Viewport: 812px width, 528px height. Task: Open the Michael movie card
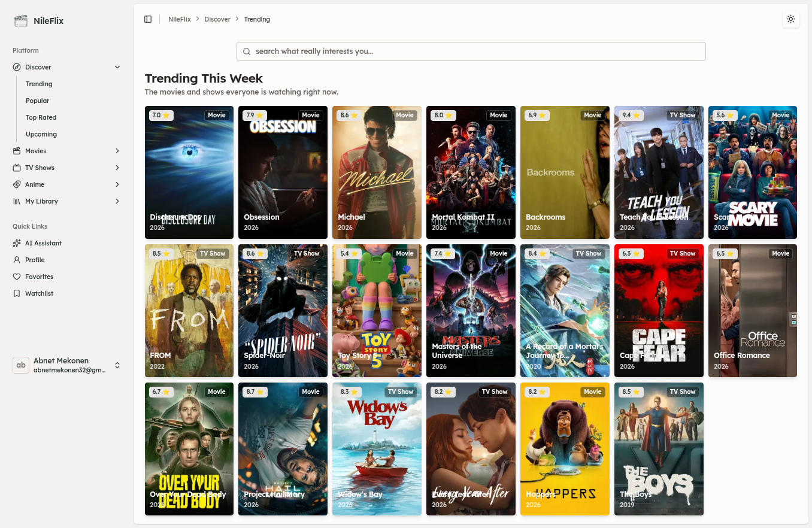377,172
